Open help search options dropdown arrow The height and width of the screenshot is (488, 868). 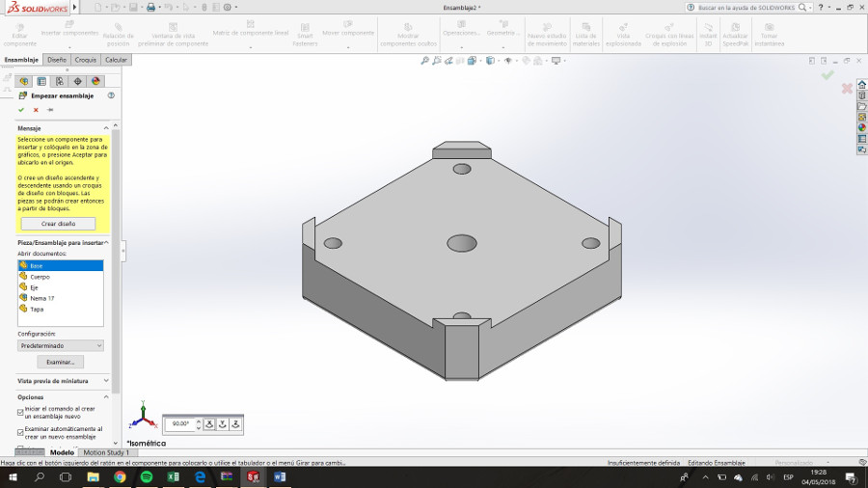pyautogui.click(x=811, y=7)
